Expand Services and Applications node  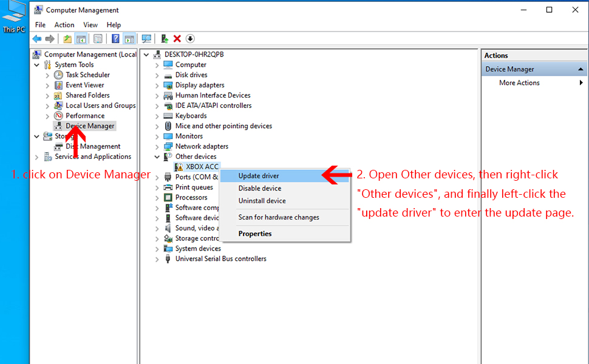[36, 157]
